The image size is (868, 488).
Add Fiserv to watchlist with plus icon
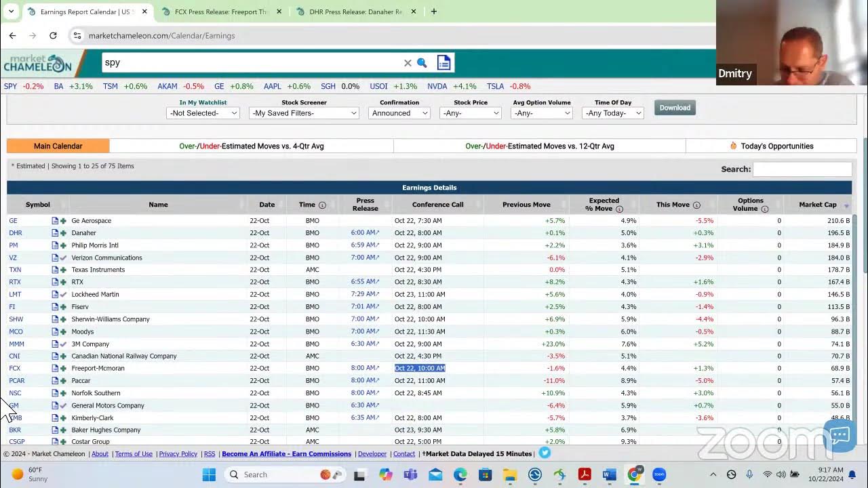click(x=63, y=307)
